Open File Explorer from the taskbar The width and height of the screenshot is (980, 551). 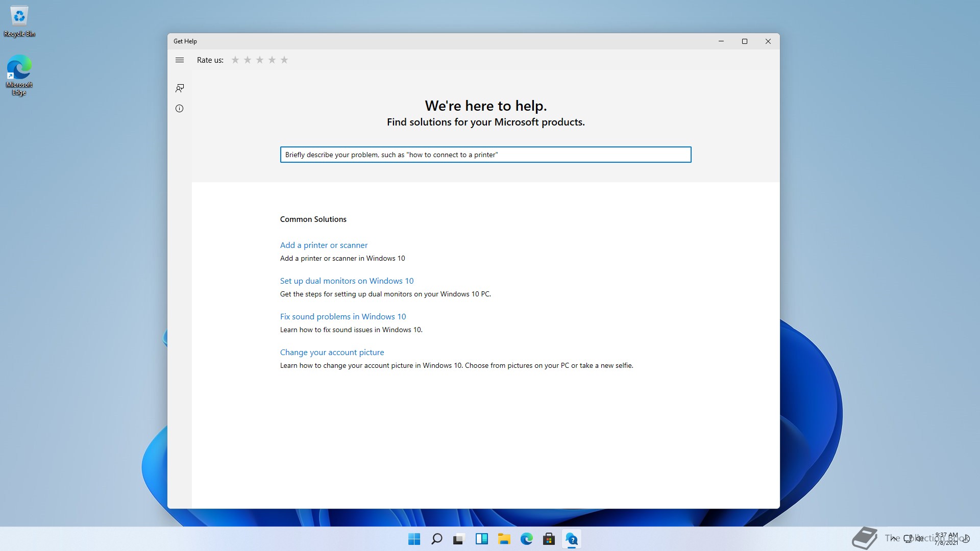[504, 539]
